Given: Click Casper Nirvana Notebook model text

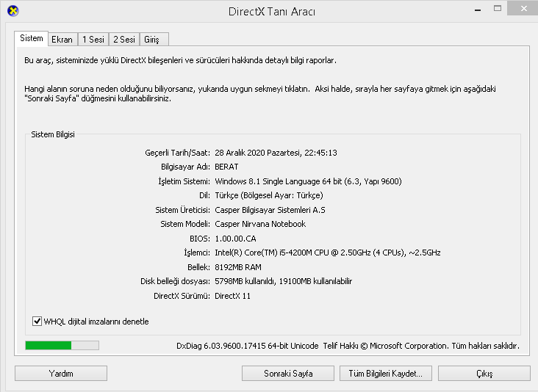Looking at the screenshot, I should pos(260,224).
